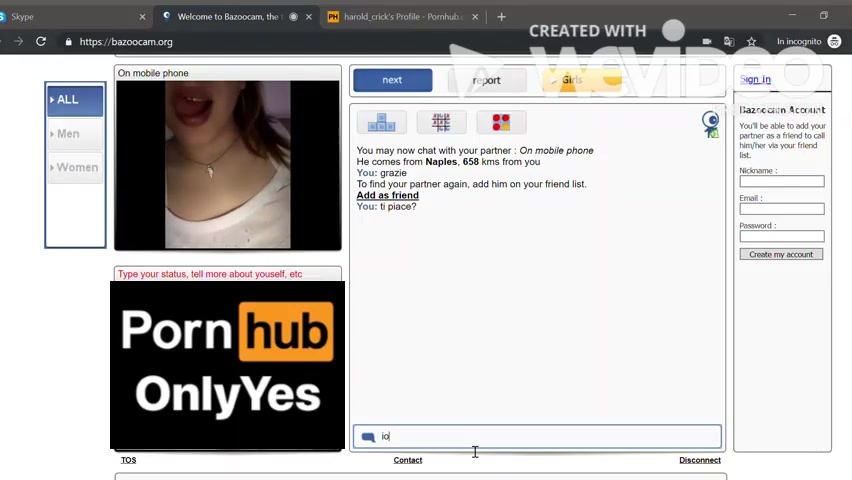This screenshot has width=852, height=480.
Task: Switch to the harold_crick's Profile tab
Action: pyautogui.click(x=400, y=16)
